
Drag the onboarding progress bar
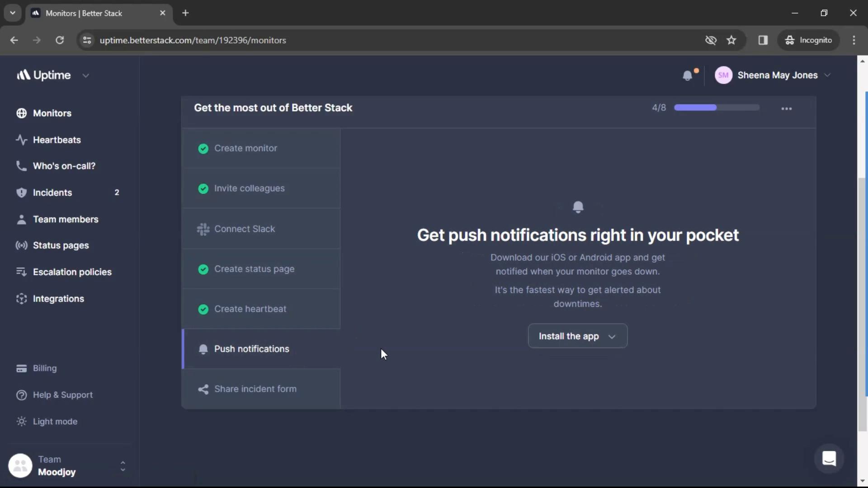(x=716, y=108)
